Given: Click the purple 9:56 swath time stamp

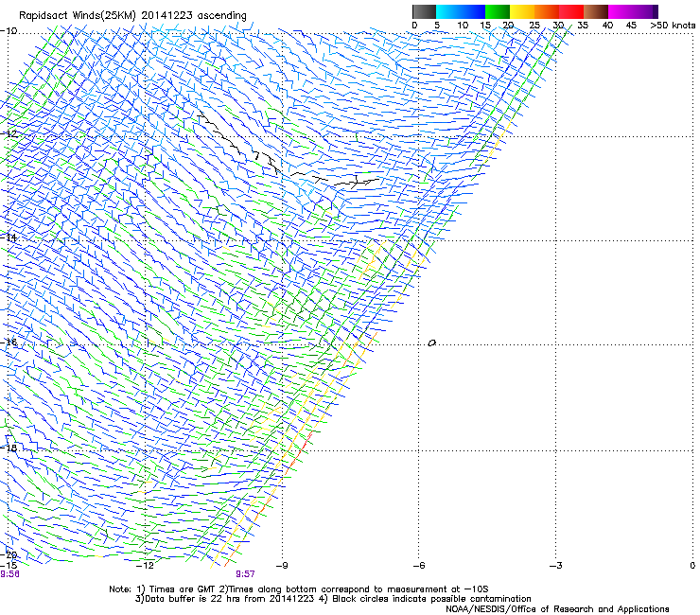Looking at the screenshot, I should pos(9,574).
